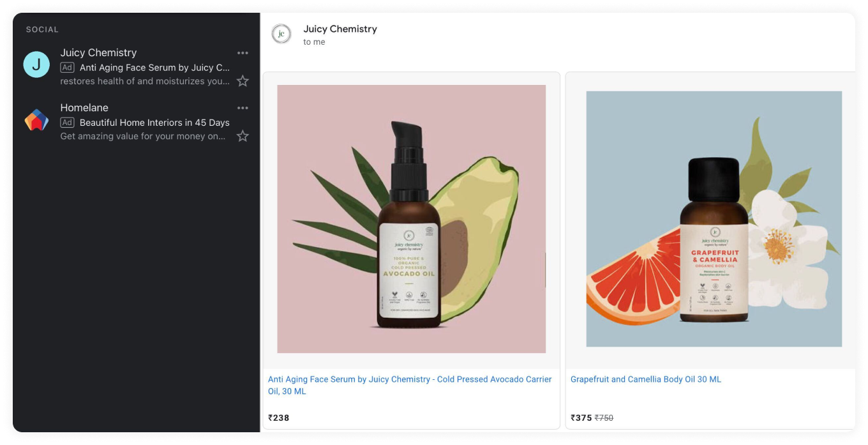Viewport: 868px width, 445px height.
Task: Open the more options menu for the Juicy Chemistry ad
Action: pos(243,53)
